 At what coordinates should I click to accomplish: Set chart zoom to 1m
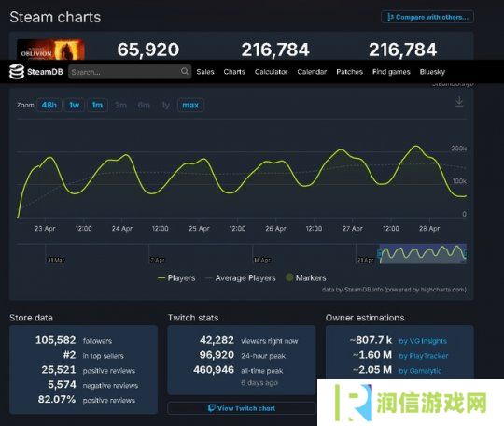click(97, 105)
